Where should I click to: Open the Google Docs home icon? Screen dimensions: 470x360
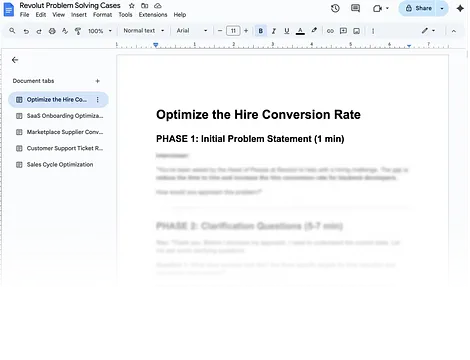coord(9,9)
